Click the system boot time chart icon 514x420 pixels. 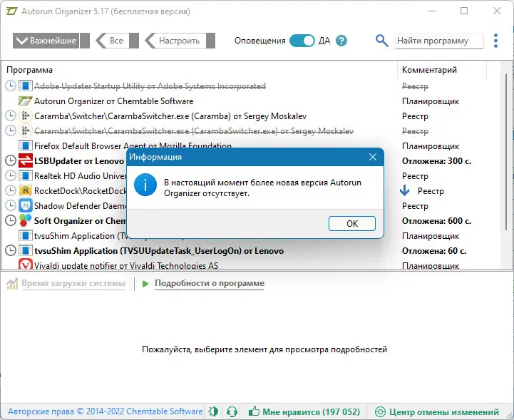pyautogui.click(x=12, y=284)
